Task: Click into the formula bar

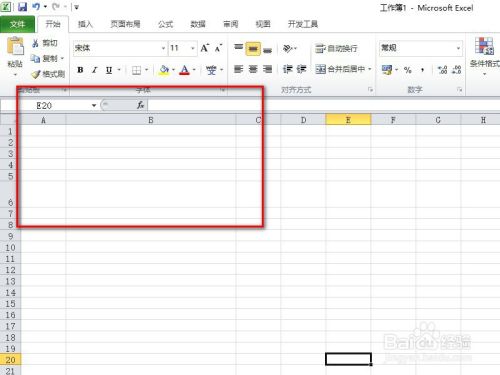Action: pyautogui.click(x=323, y=106)
